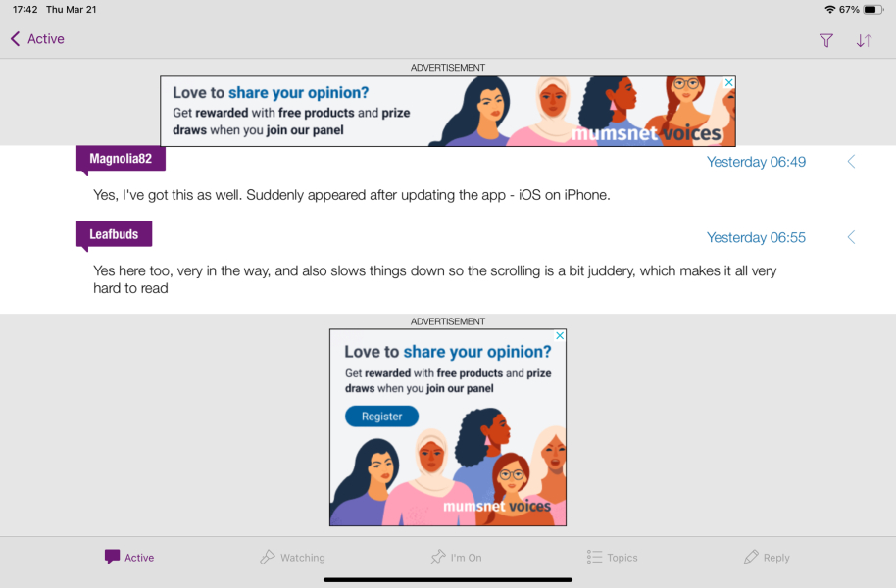Open Magnolia82's username tag
Image resolution: width=896 pixels, height=588 pixels.
(121, 159)
